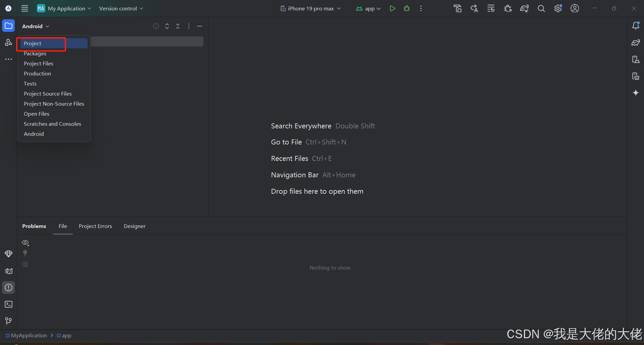
Task: Open the main hamburger menu
Action: [x=24, y=8]
